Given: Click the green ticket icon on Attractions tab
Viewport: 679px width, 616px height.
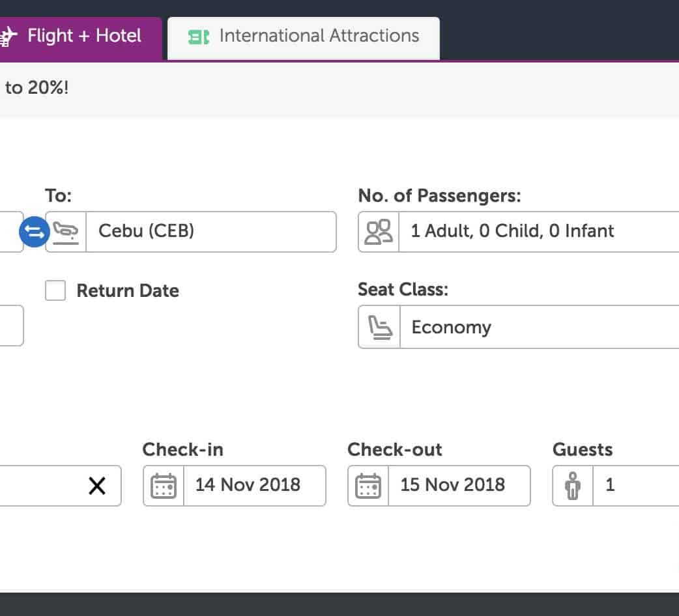Looking at the screenshot, I should 198,37.
